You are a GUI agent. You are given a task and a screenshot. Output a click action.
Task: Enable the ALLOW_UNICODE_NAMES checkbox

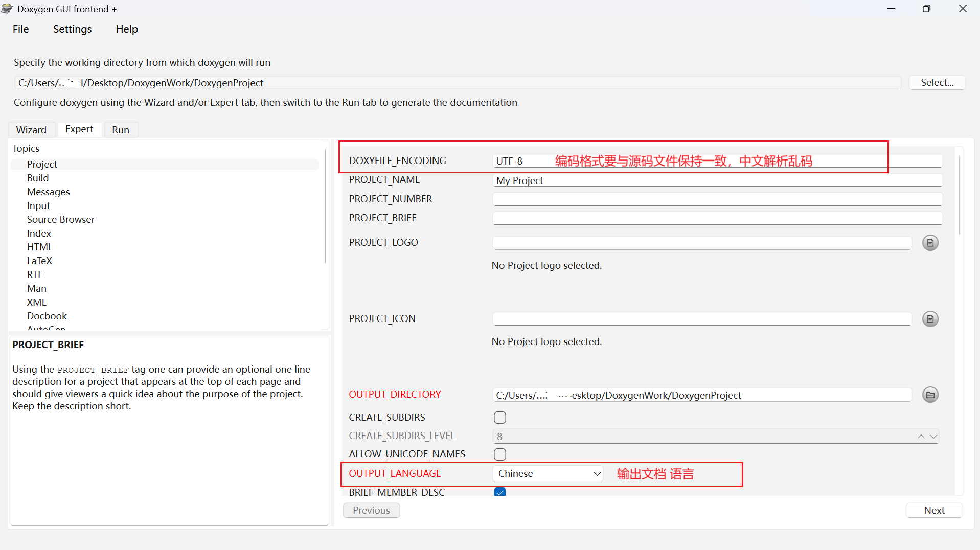tap(500, 454)
